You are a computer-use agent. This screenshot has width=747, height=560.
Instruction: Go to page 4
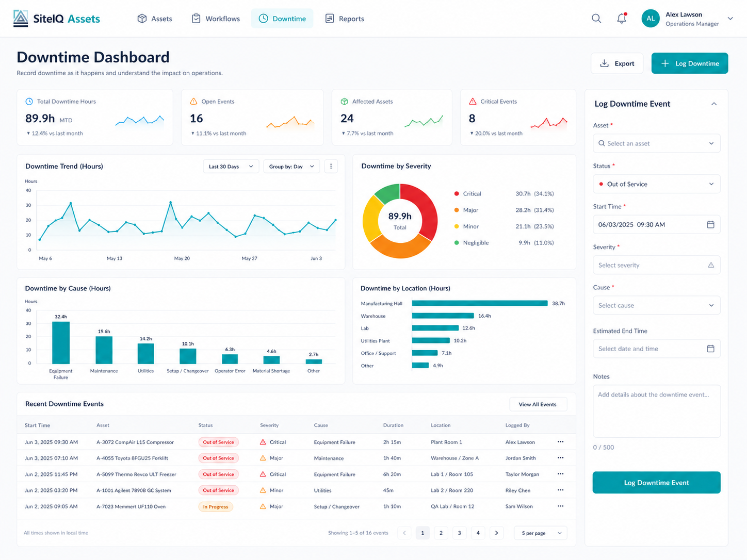pyautogui.click(x=478, y=533)
